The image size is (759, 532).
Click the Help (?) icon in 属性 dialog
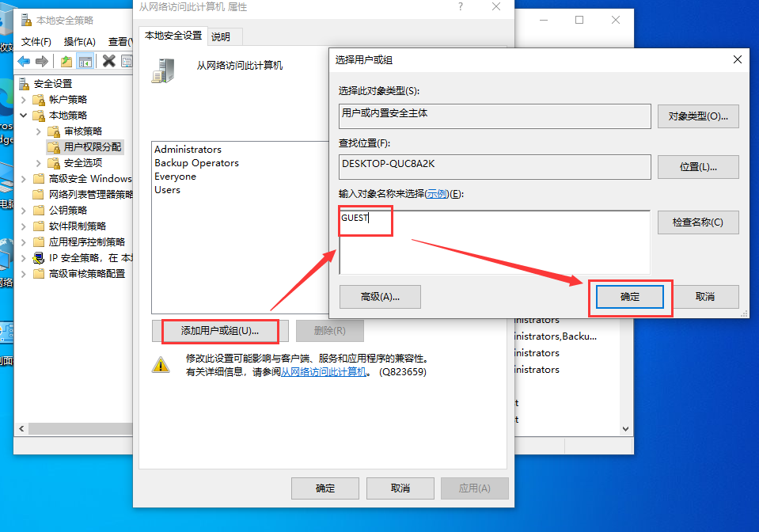click(461, 8)
